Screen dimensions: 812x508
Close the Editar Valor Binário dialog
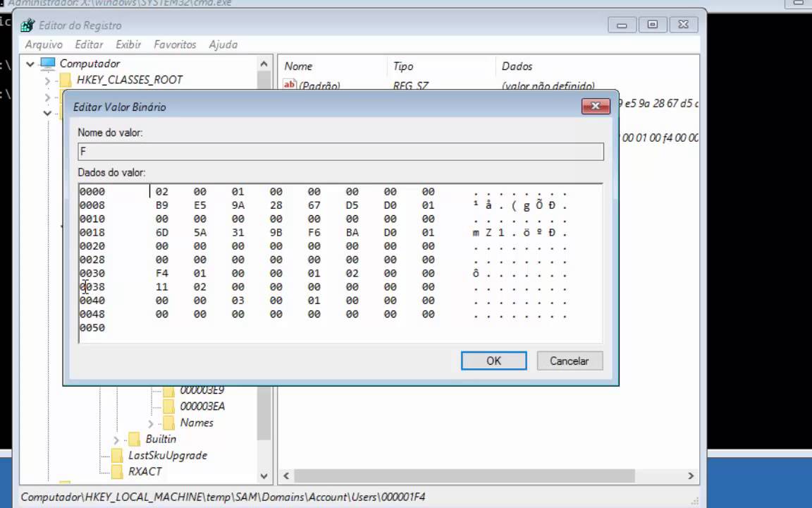(x=596, y=106)
